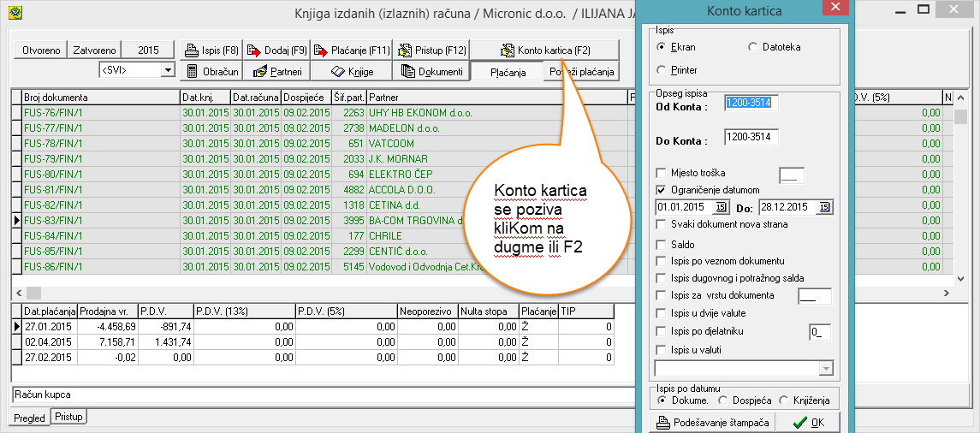Open Konto kartica (F2) toolbar button
Viewport: 980px width, 433px height.
[545, 50]
